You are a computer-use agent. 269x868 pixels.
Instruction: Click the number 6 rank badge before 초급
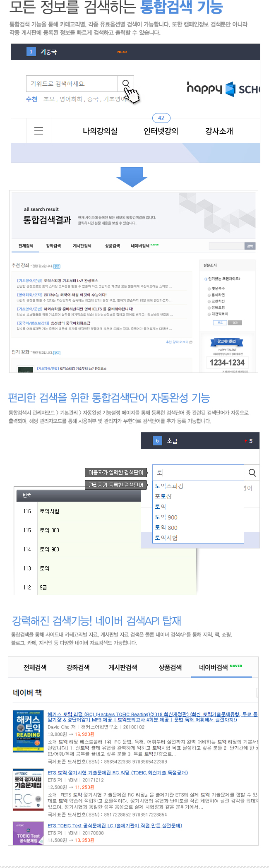157,441
